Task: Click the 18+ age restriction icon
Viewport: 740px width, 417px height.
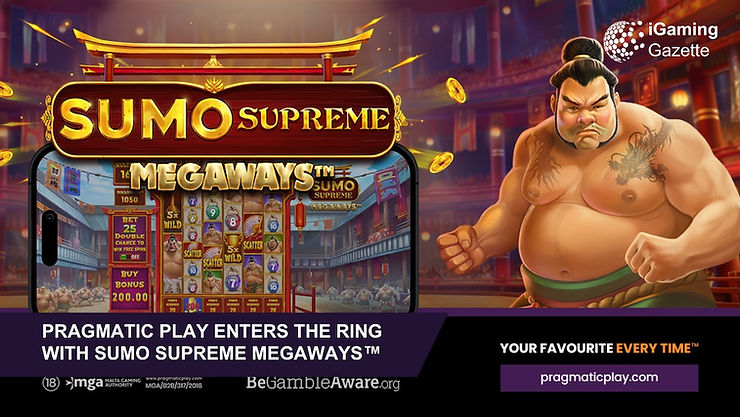Action: (x=51, y=383)
